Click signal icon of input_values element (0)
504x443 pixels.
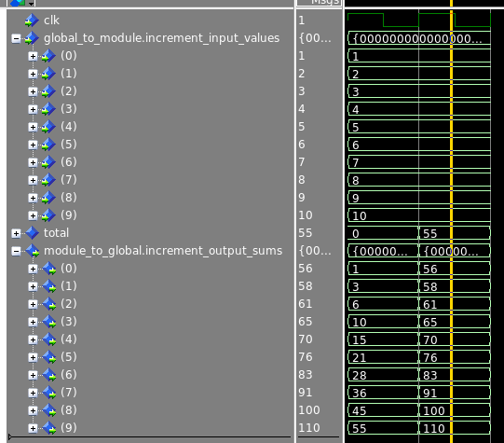[x=48, y=56]
